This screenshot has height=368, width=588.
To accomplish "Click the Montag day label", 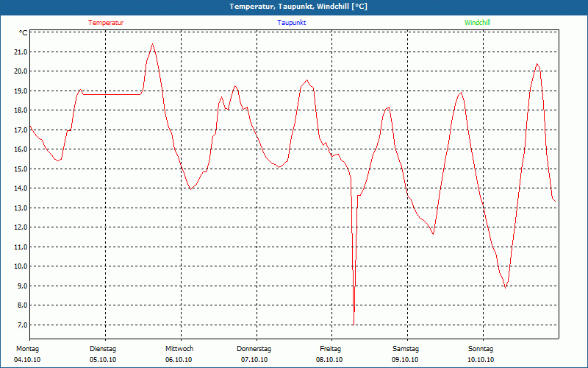I will coord(27,349).
